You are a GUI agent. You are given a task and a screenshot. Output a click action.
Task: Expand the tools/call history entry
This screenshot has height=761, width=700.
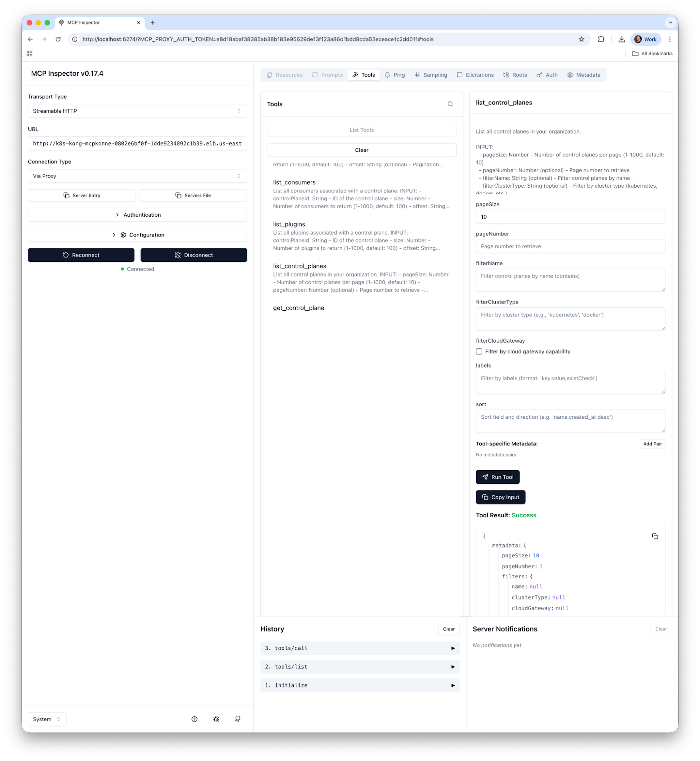[360, 648]
